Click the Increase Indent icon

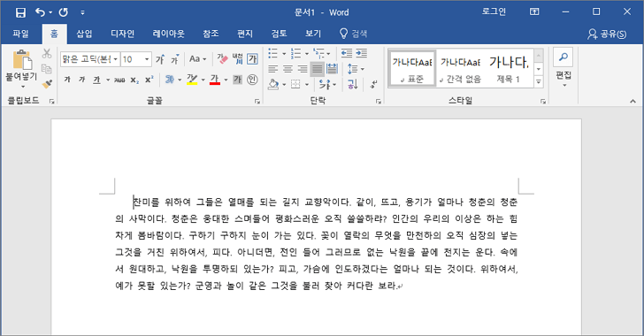pyautogui.click(x=362, y=53)
